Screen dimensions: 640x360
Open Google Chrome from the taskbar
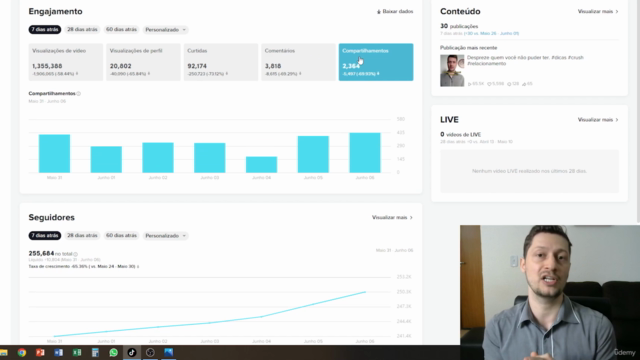pyautogui.click(x=22, y=353)
